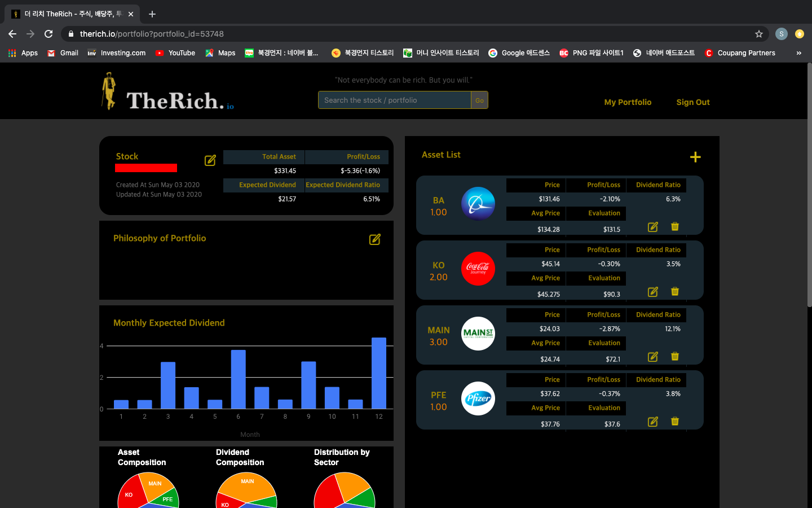Click the Asset List heading
The height and width of the screenshot is (508, 812).
pos(441,155)
